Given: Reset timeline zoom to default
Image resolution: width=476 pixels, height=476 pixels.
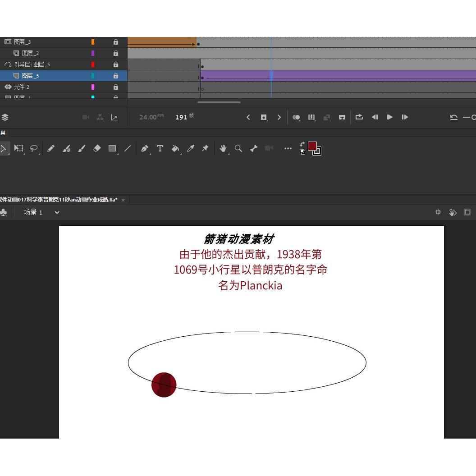Looking at the screenshot, I should click(454, 117).
